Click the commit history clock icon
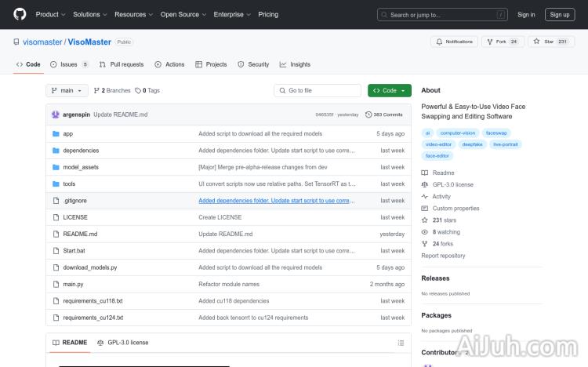The image size is (588, 367). click(367, 114)
